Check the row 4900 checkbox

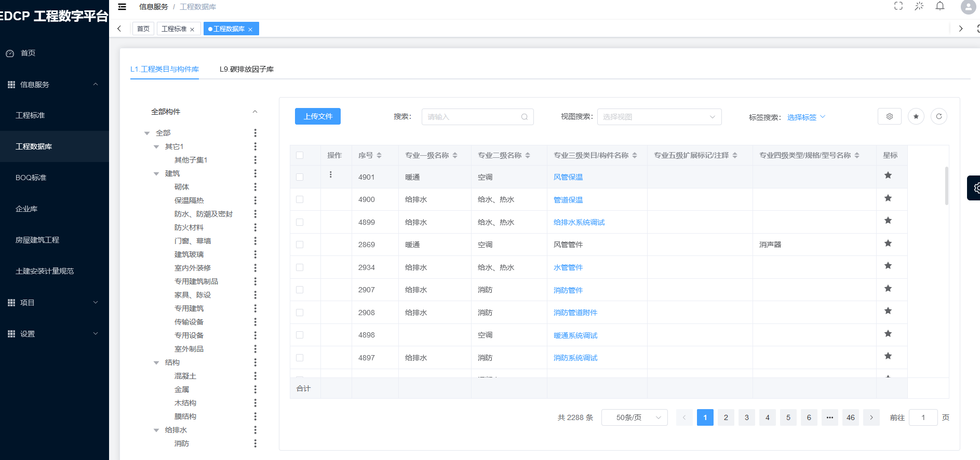(300, 199)
